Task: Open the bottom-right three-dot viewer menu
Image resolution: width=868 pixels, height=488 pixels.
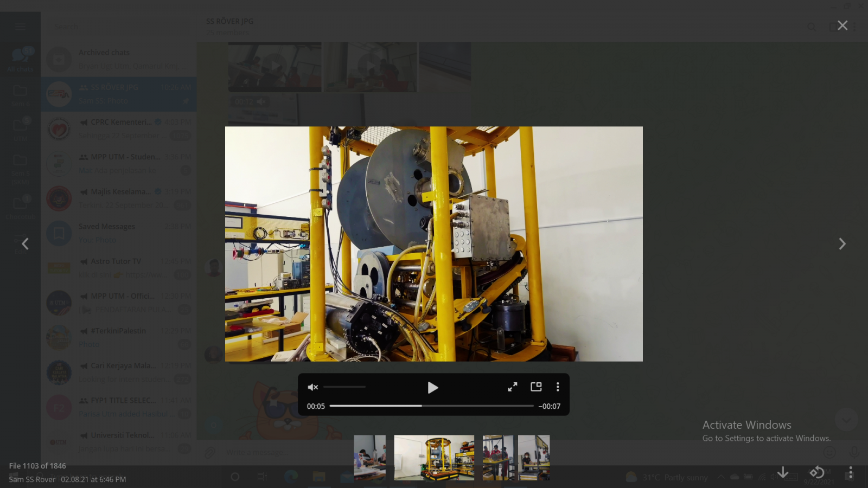Action: (x=851, y=472)
